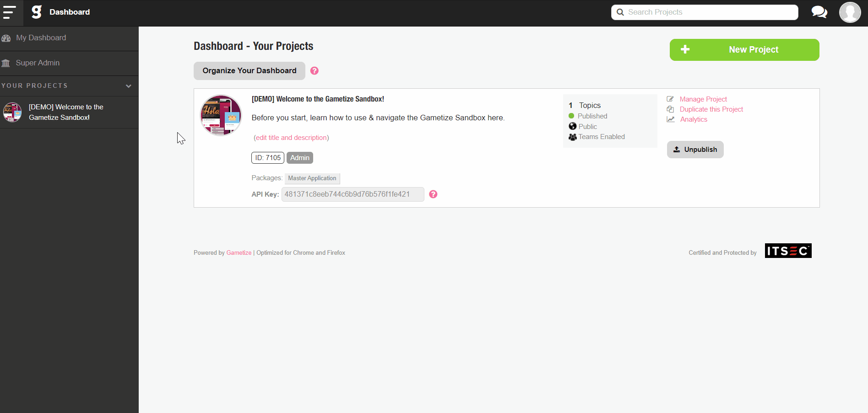Click the Teams Enabled text
Screen dimensions: 868x413
pos(602,137)
